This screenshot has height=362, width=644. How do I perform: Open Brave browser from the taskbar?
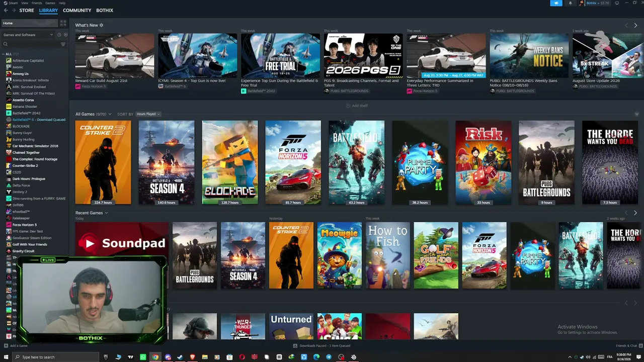tap(192, 357)
